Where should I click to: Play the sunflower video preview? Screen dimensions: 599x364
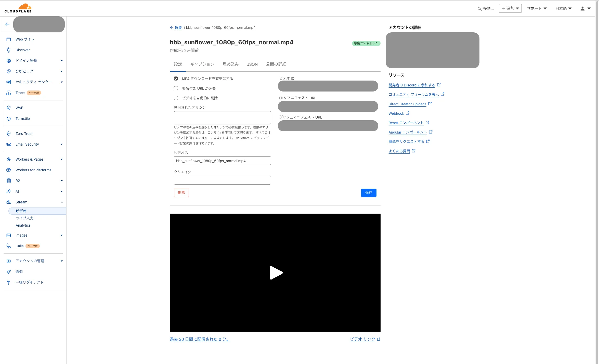pos(276,273)
